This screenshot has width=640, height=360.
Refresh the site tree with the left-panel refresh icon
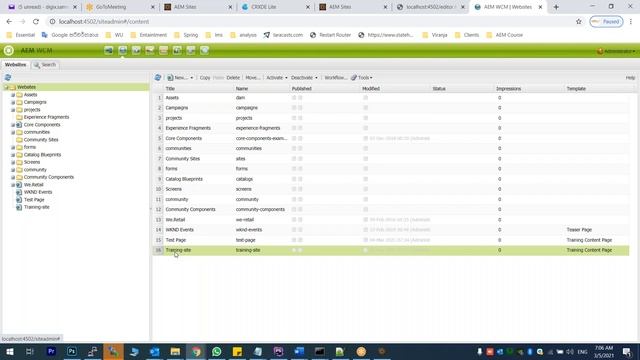click(8, 78)
